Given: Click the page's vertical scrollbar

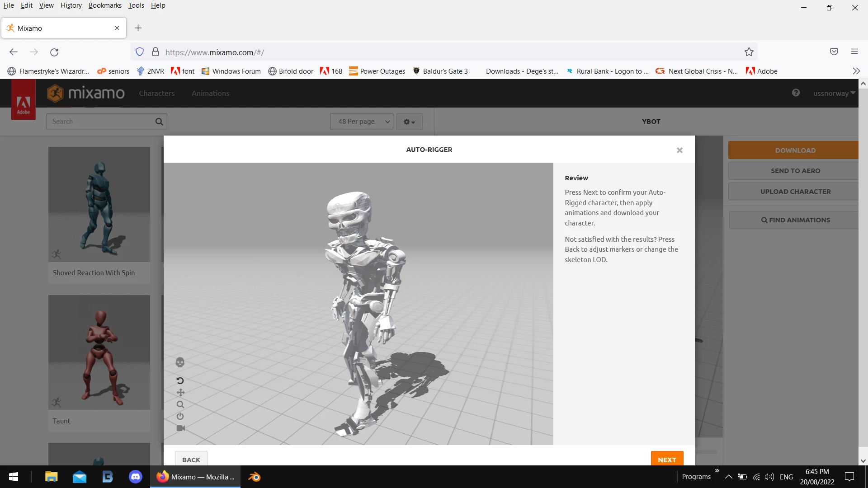Looking at the screenshot, I should (x=863, y=271).
